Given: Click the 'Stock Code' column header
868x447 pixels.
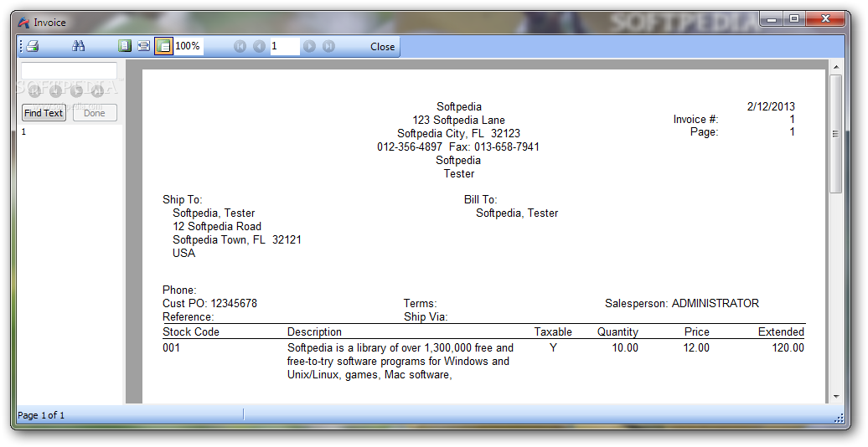Looking at the screenshot, I should tap(191, 332).
